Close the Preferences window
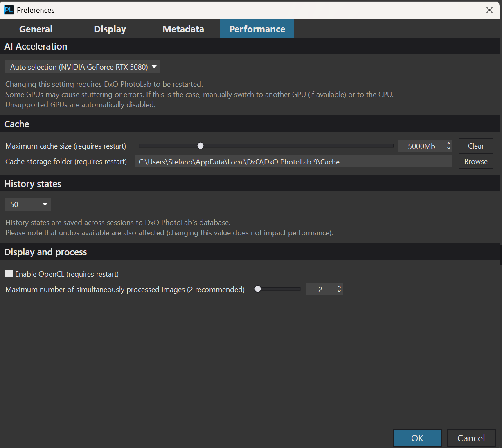 [489, 10]
